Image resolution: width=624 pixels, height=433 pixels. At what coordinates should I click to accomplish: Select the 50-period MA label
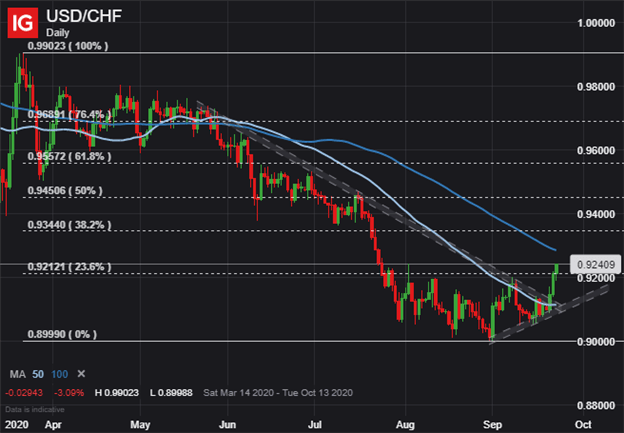click(x=38, y=374)
